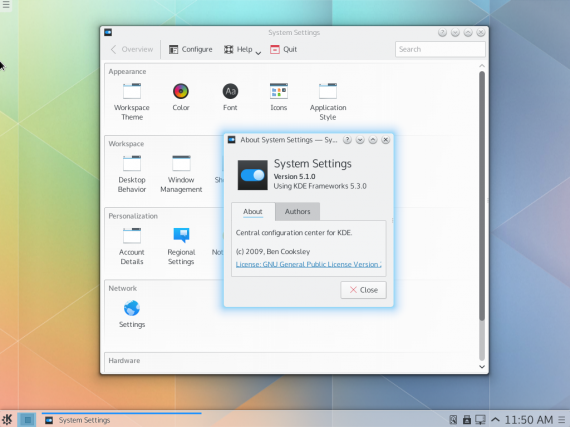Click the Hardware section heading
This screenshot has width=570, height=427.
tap(124, 360)
